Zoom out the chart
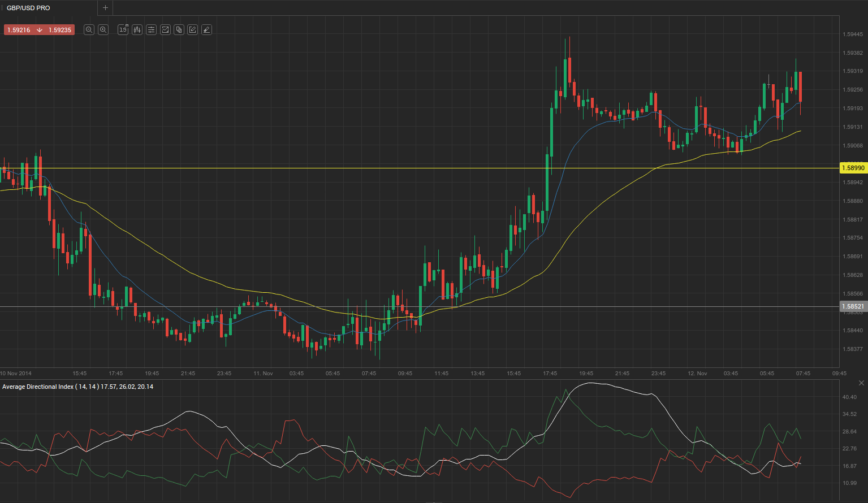This screenshot has width=868, height=503. tap(89, 30)
